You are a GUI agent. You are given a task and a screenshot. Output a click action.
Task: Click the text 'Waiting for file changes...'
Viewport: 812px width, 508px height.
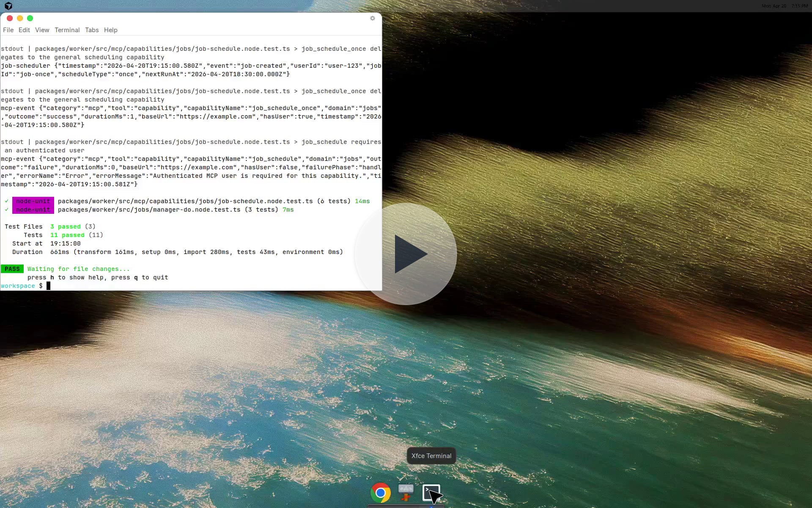(x=79, y=269)
